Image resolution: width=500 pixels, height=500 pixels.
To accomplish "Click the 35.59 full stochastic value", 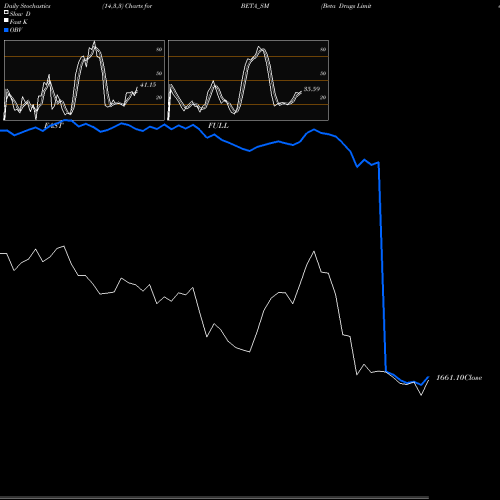I will click(x=312, y=89).
